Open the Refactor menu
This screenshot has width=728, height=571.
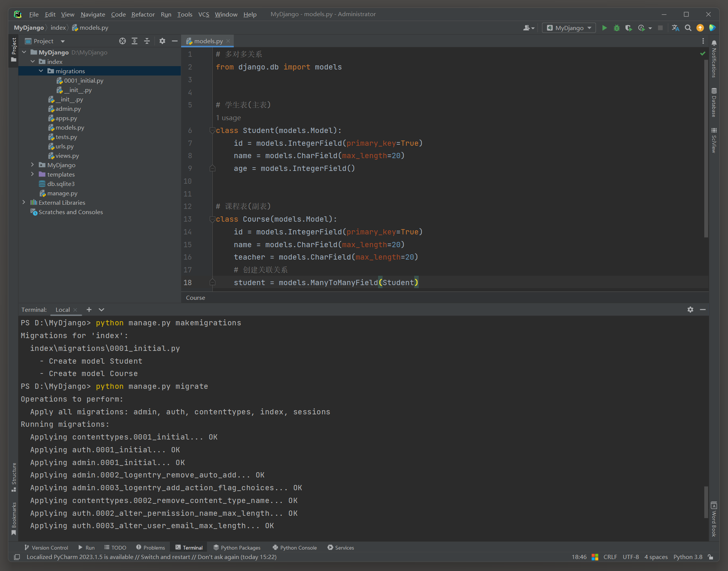coord(143,14)
